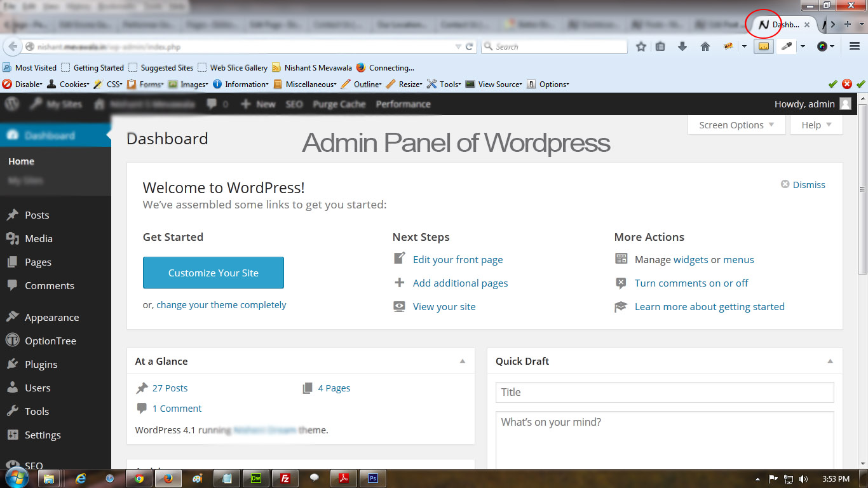Open Media library via sidebar icon

tap(13, 238)
